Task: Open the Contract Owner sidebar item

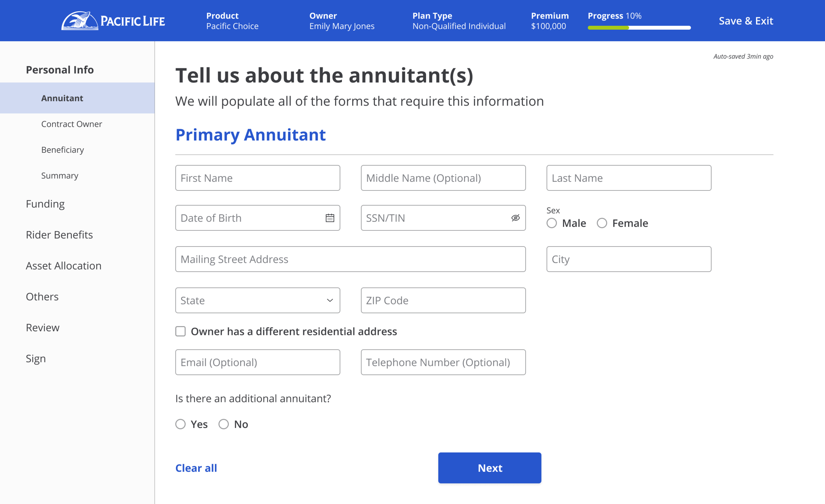Action: [71, 124]
